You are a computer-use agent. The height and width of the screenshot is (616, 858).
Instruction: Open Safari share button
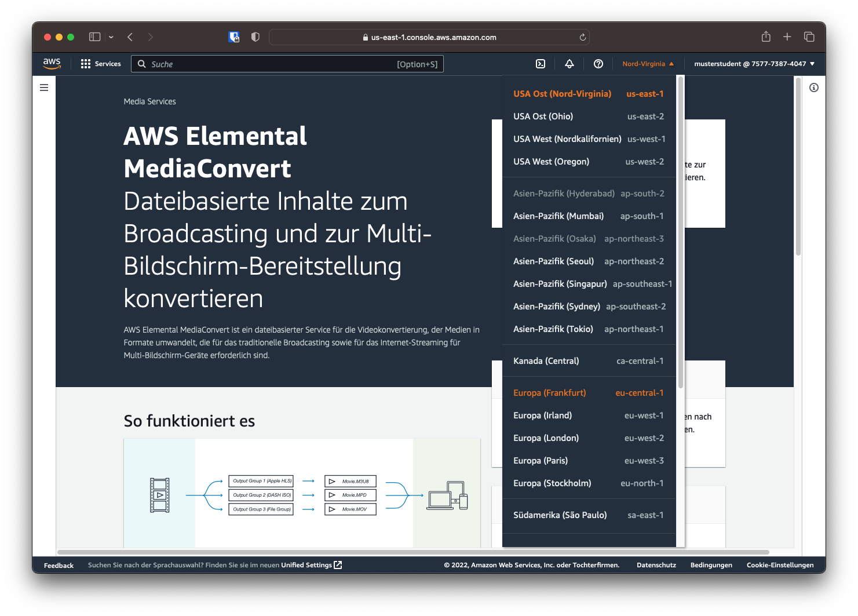(766, 37)
